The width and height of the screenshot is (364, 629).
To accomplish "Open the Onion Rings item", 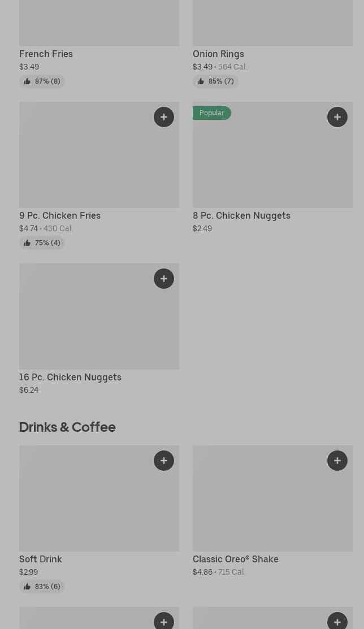I will pyautogui.click(x=218, y=54).
